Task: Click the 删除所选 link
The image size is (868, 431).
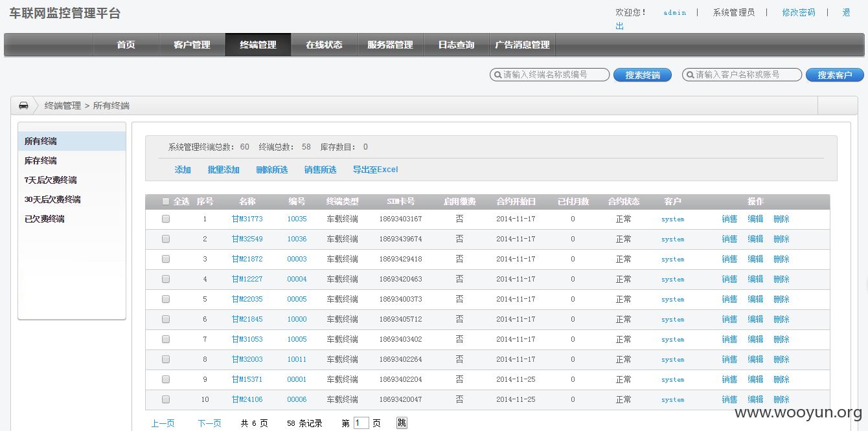Action: coord(272,170)
